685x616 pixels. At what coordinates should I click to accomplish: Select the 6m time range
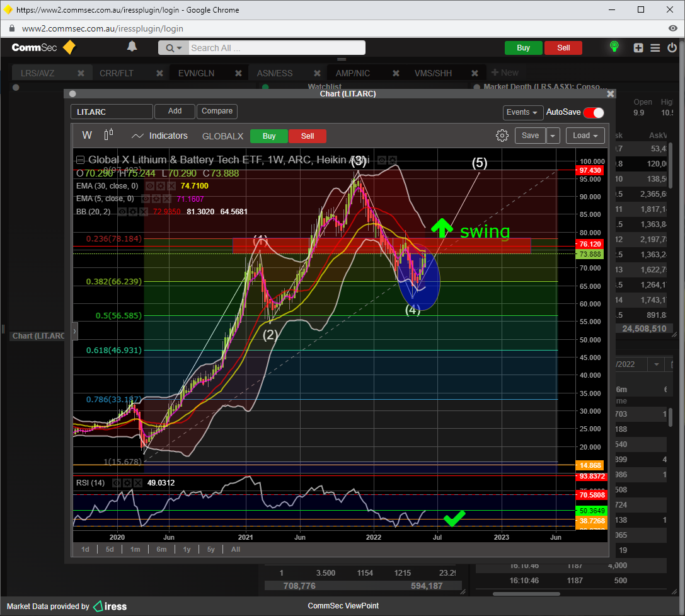(161, 549)
